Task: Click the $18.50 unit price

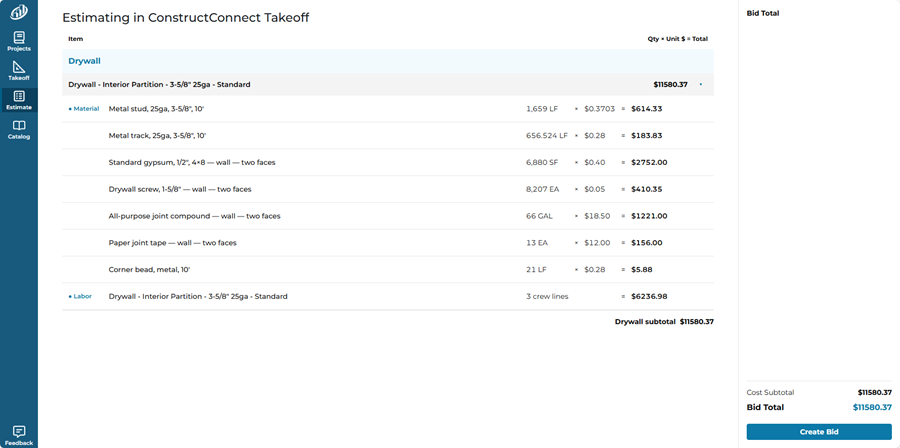Action: [x=597, y=216]
